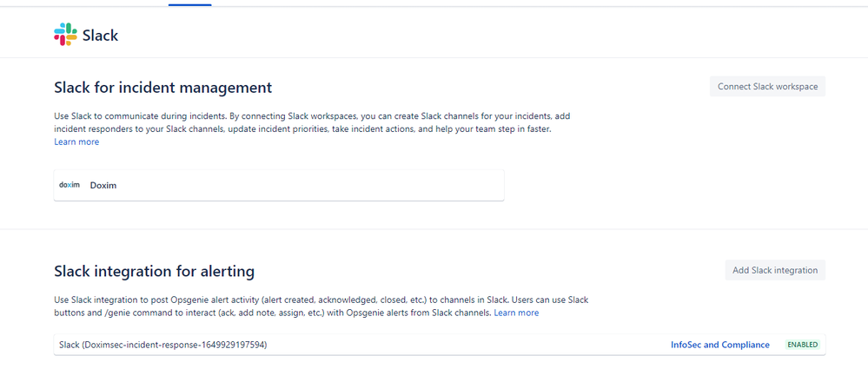Click the green ENABLED status badge
Screen dimensions: 868x382
point(802,345)
